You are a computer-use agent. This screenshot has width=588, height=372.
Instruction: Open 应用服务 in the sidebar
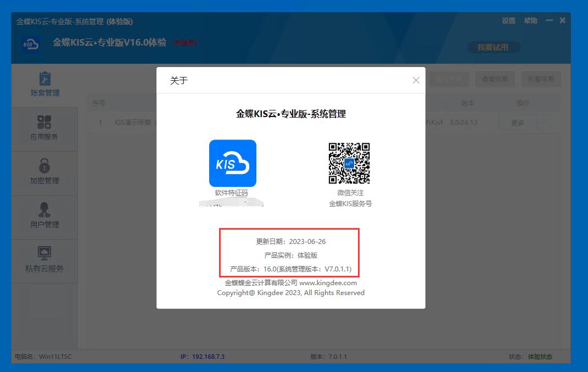tap(44, 129)
